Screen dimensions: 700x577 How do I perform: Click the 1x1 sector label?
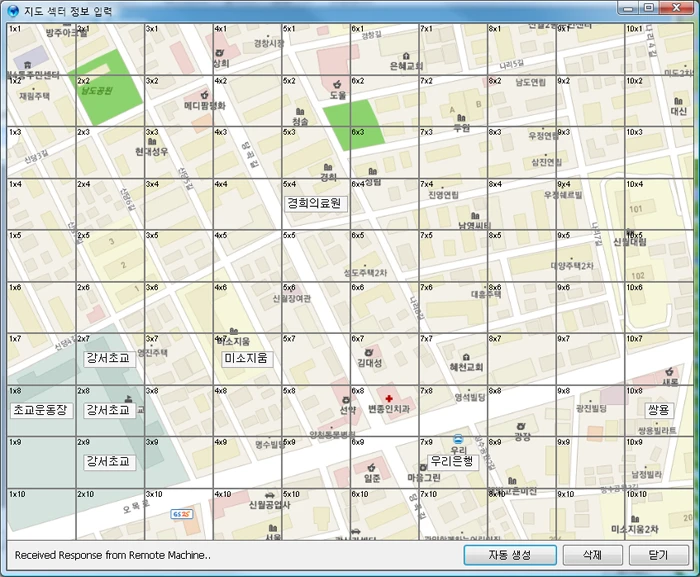coord(15,29)
